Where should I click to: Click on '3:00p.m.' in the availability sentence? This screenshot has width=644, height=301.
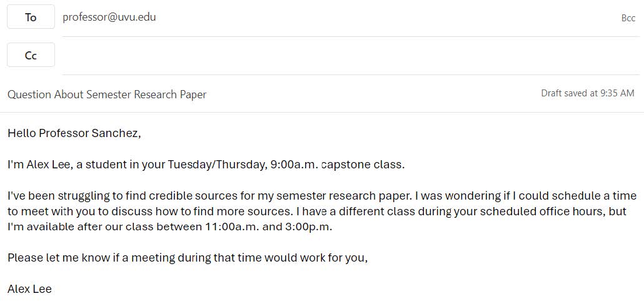point(308,227)
